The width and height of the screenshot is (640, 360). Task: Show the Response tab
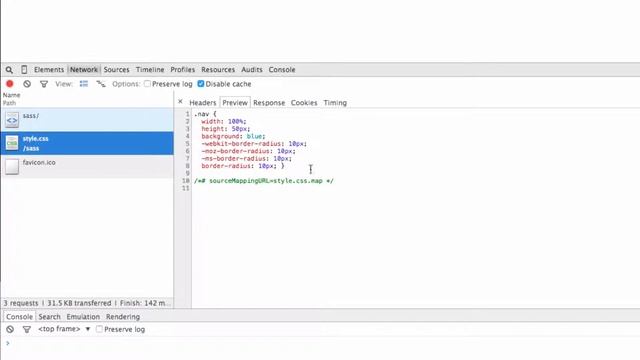[269, 103]
